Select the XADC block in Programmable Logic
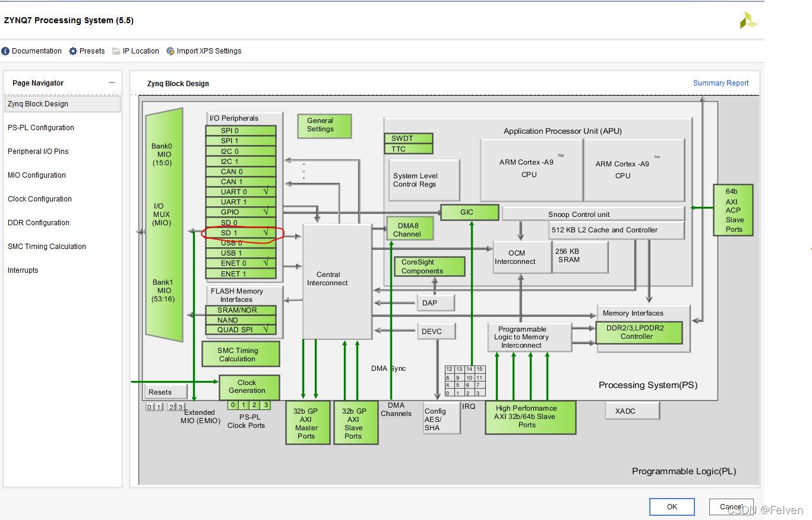This screenshot has height=520, width=812. click(x=631, y=410)
